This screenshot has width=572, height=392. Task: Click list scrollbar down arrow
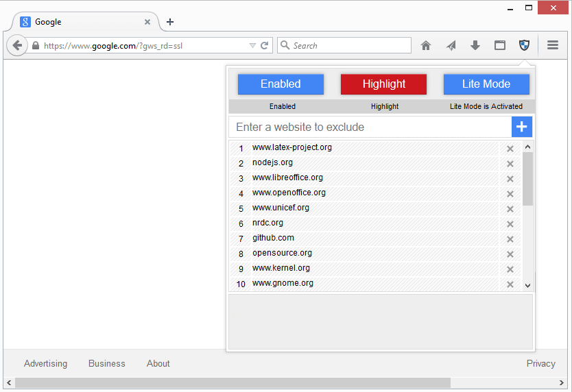click(527, 286)
